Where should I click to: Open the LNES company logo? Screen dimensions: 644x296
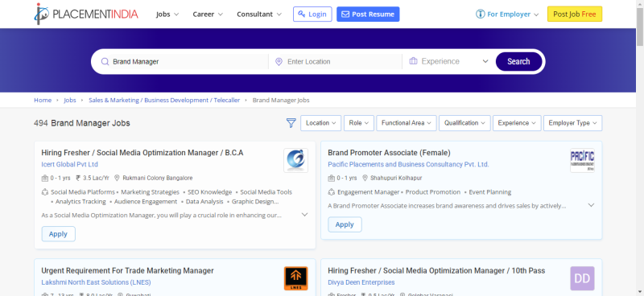click(x=295, y=278)
